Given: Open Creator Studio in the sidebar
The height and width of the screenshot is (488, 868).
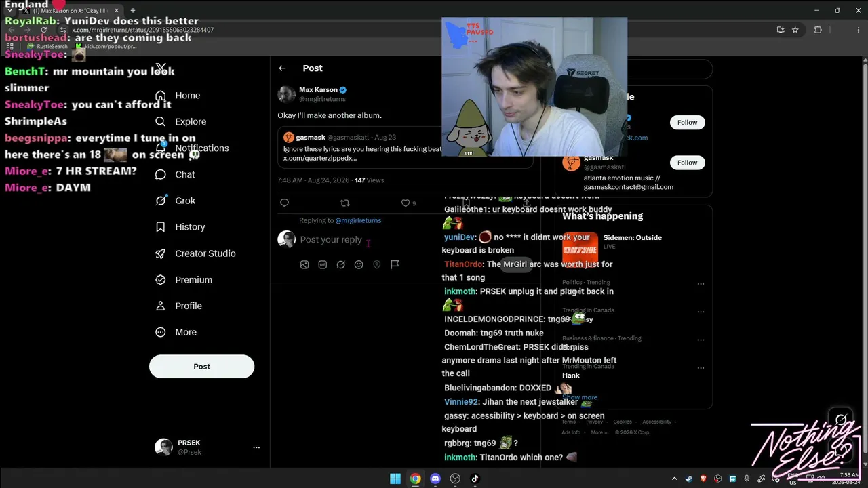Looking at the screenshot, I should (x=195, y=253).
